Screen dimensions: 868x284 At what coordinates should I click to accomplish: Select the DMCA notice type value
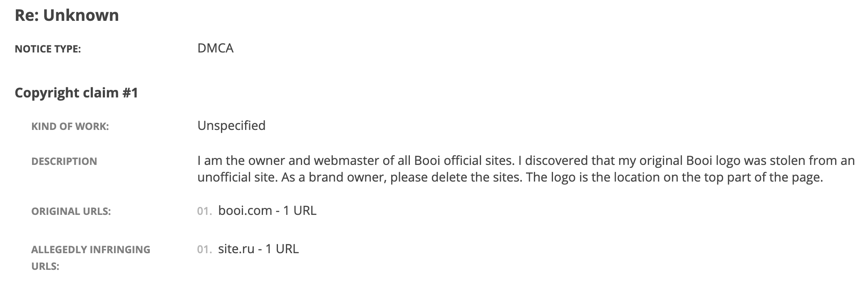coord(215,48)
